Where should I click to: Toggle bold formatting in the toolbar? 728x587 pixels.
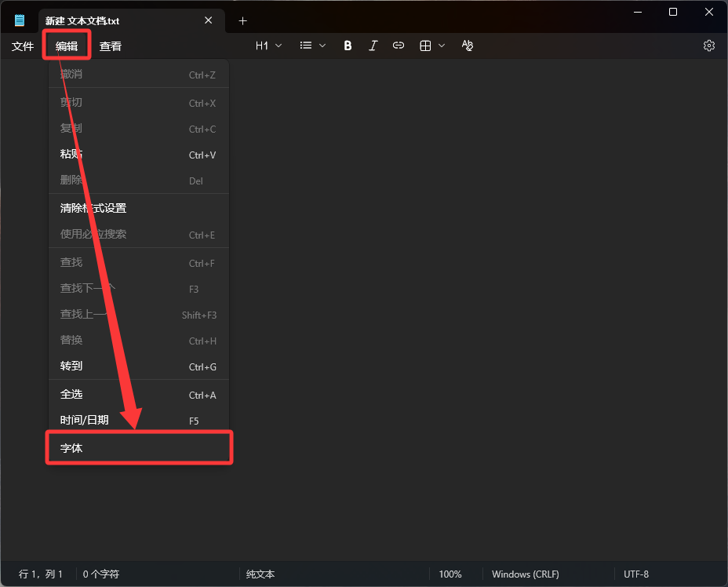348,46
